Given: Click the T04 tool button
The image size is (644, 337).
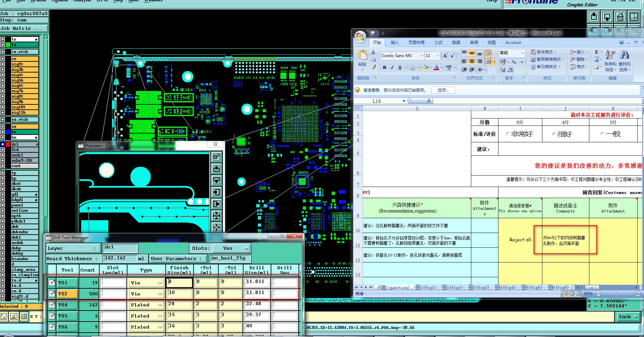Looking at the screenshot, I should (67, 305).
